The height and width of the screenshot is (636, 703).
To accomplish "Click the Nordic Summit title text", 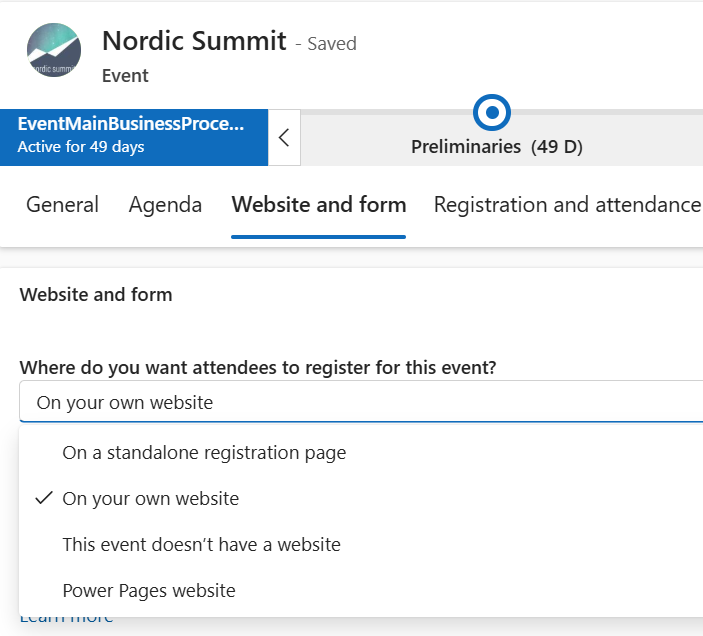I will coord(194,41).
